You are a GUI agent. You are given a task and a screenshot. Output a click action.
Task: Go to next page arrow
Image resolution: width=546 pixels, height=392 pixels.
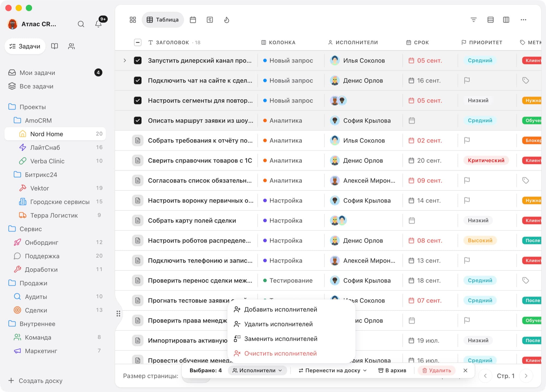click(526, 376)
